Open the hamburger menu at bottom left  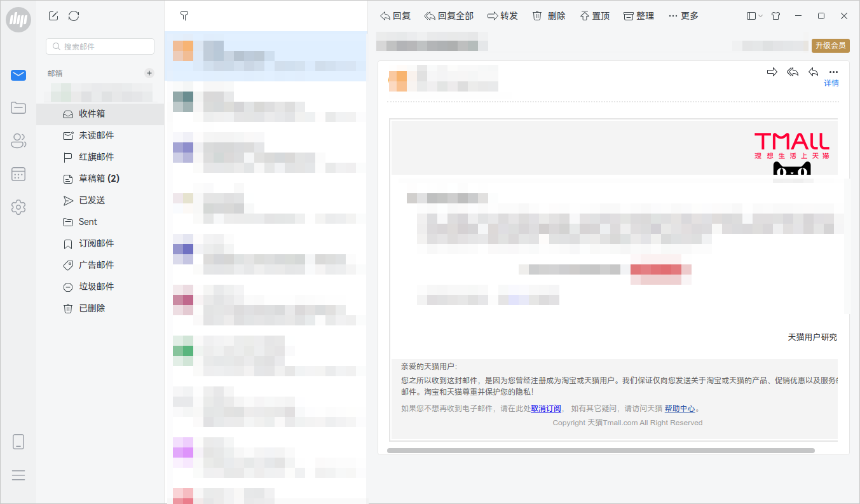point(18,475)
